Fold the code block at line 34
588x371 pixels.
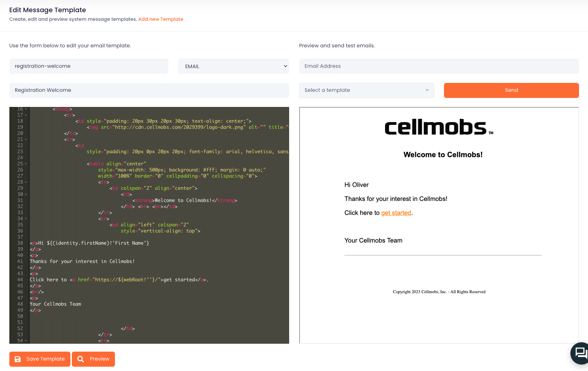(26, 219)
